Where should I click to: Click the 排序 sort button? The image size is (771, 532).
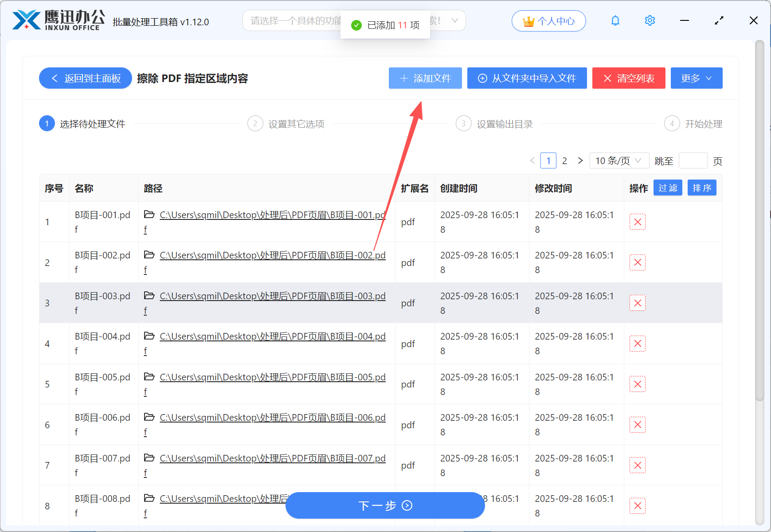(x=702, y=188)
